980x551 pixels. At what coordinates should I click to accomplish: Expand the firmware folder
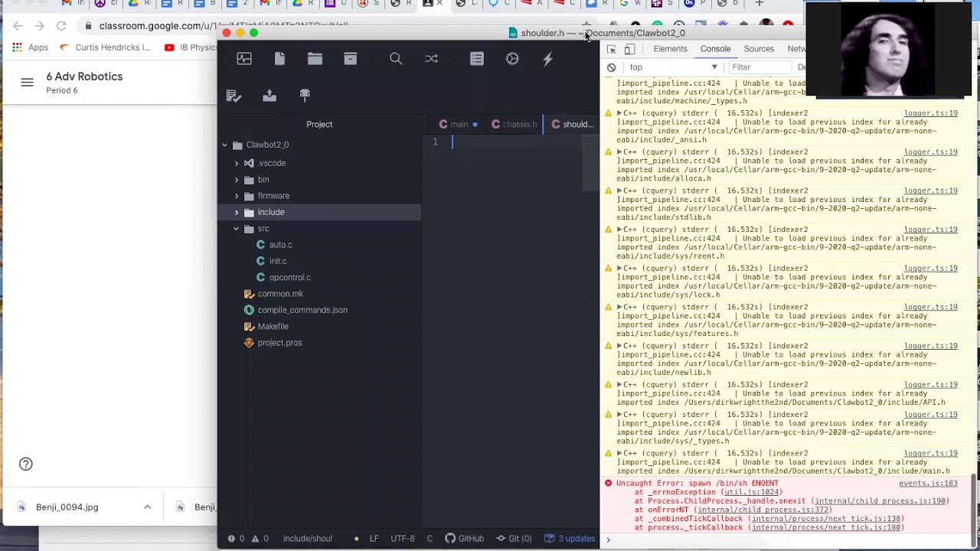(x=237, y=196)
